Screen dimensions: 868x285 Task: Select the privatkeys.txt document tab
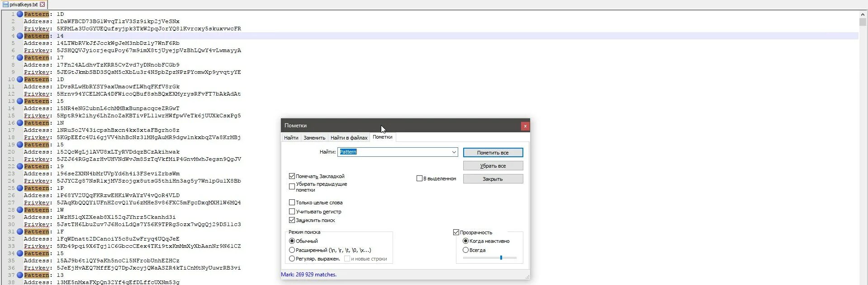[x=24, y=4]
